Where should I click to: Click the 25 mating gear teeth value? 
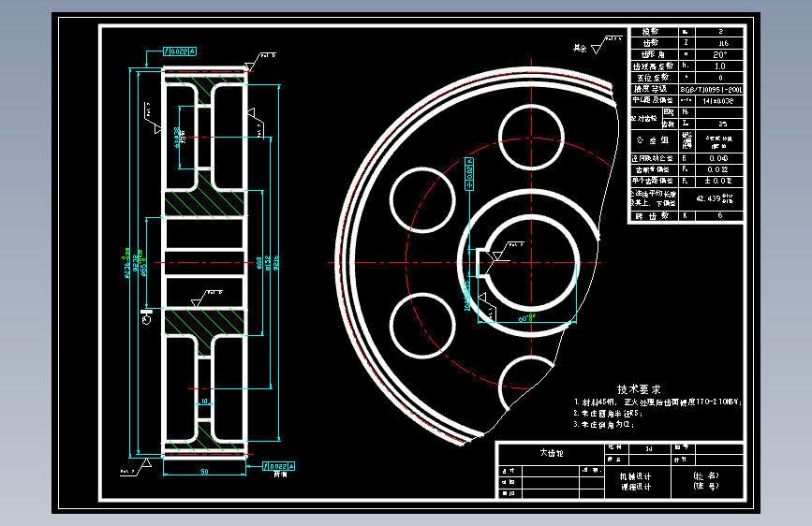[x=723, y=124]
